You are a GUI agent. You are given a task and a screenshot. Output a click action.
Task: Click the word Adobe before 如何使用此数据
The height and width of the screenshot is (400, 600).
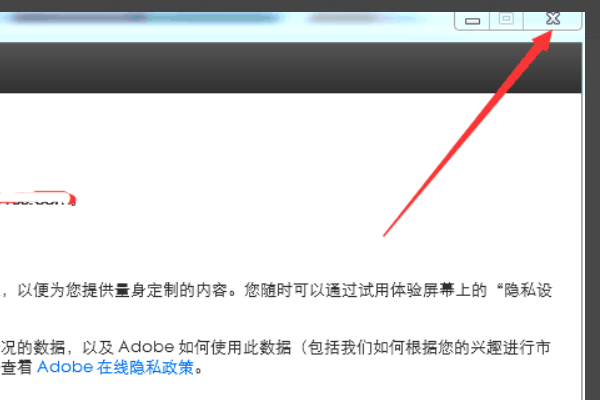click(x=146, y=347)
